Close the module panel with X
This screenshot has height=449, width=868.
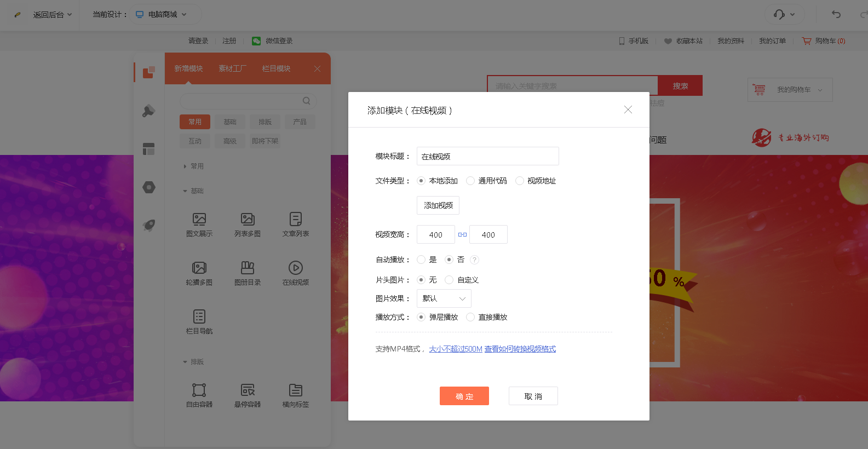click(318, 68)
